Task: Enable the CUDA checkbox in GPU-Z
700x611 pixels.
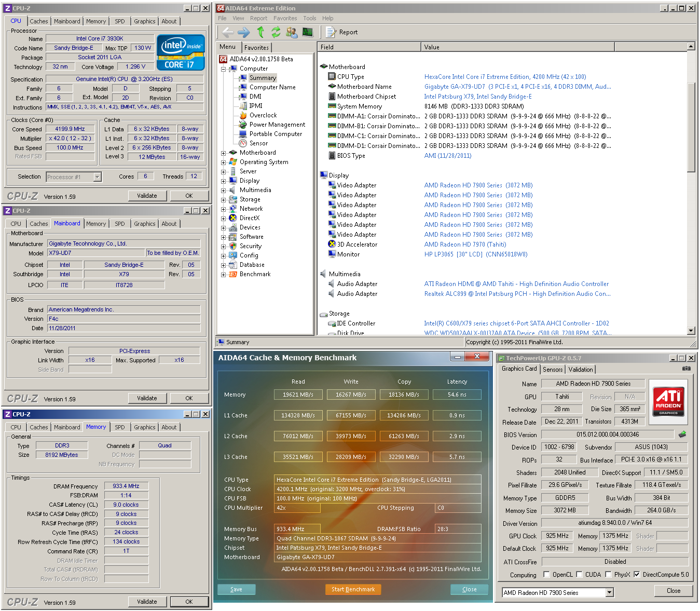Action: 579,574
